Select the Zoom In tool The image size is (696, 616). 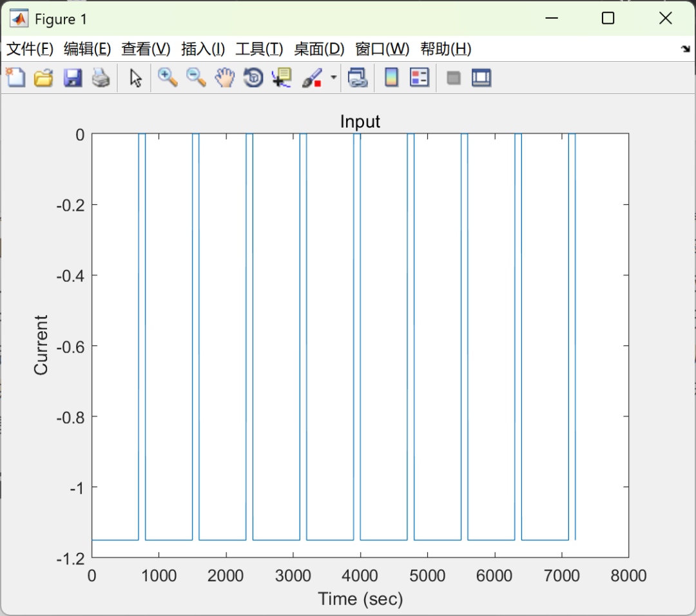pos(167,77)
